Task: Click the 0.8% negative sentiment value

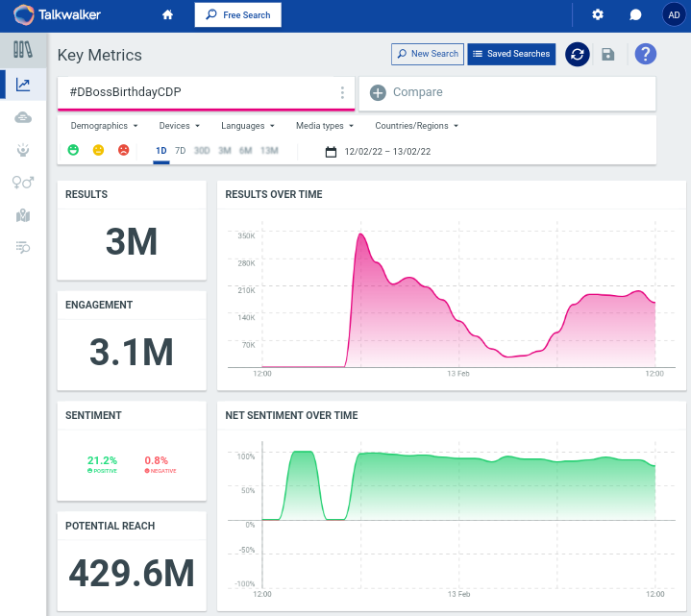Action: point(157,460)
